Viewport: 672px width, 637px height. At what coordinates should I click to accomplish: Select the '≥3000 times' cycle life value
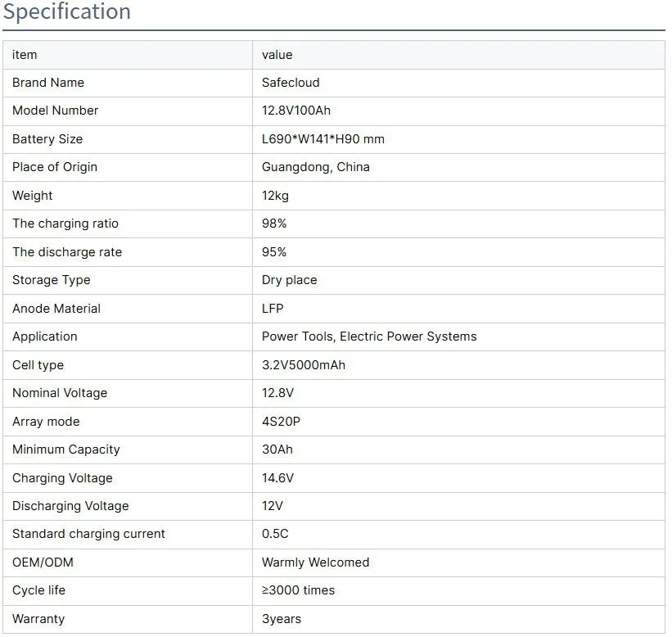click(298, 590)
